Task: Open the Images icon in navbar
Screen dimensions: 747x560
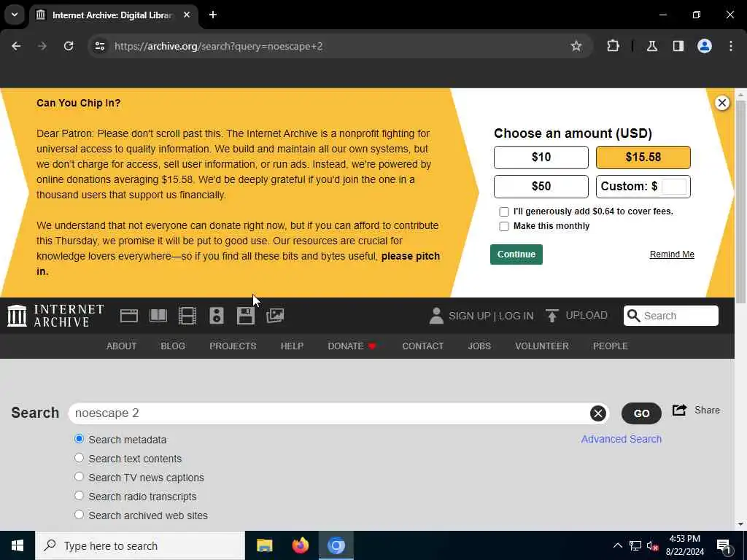Action: (275, 316)
